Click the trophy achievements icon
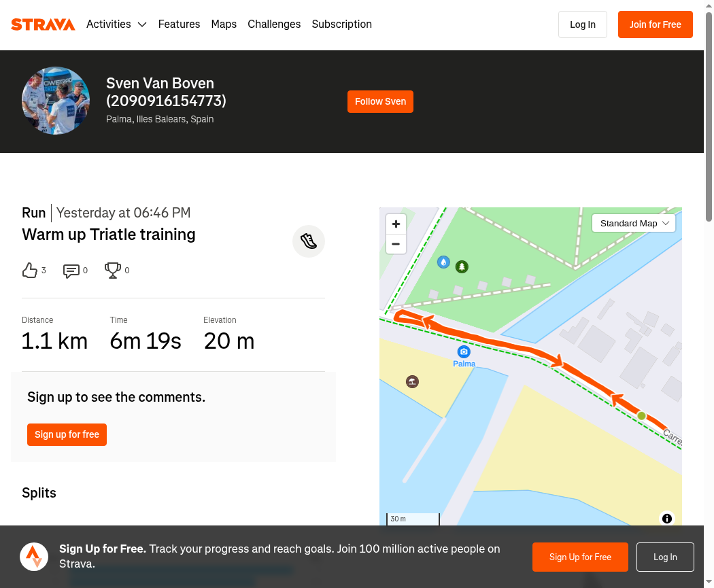 (112, 271)
